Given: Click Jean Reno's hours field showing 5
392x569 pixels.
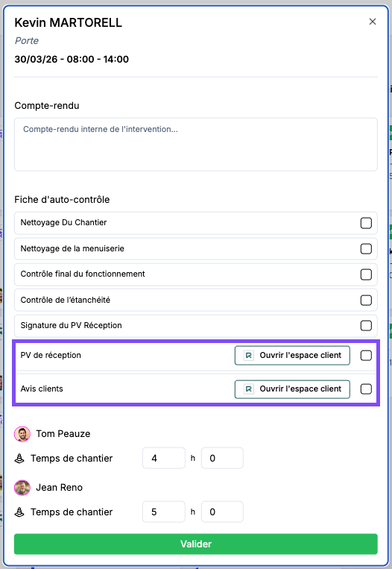Looking at the screenshot, I should (163, 512).
